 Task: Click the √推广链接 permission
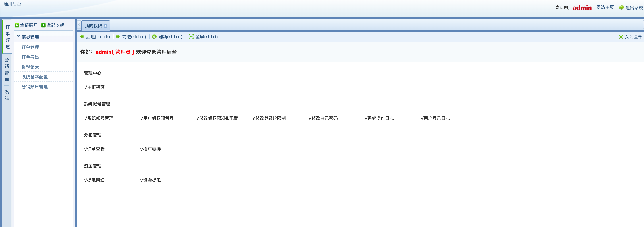(x=150, y=149)
